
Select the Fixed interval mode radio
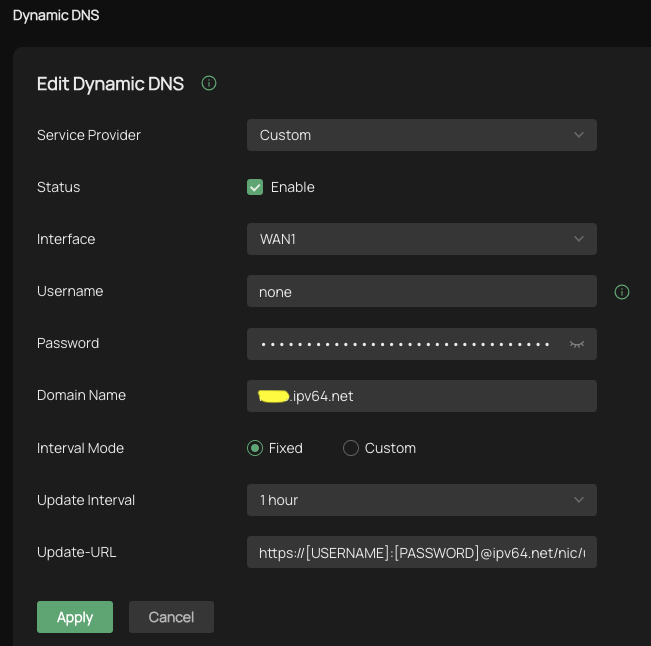(255, 448)
